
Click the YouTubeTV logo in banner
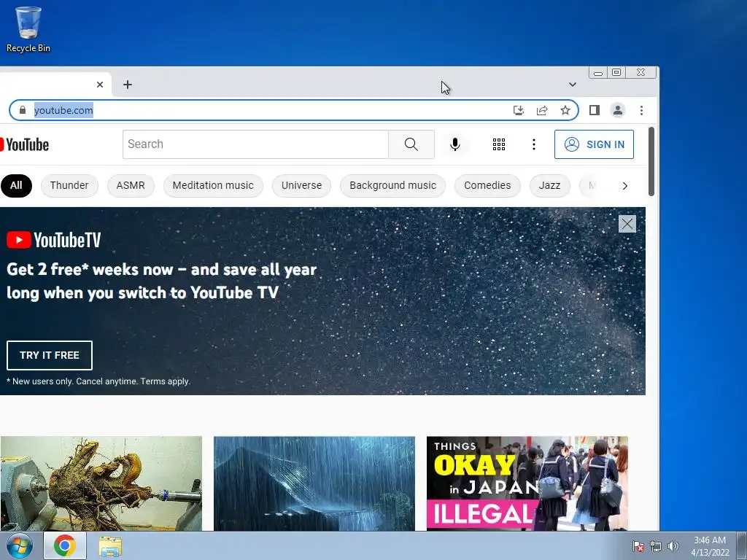(54, 240)
